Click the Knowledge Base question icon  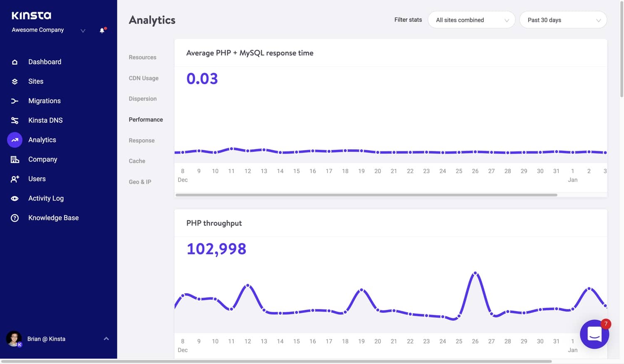[x=15, y=218]
